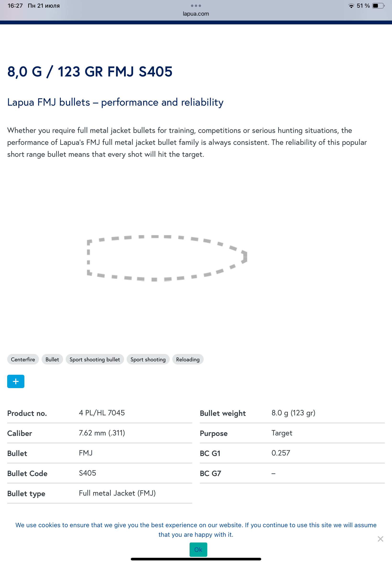Tap the date in the status bar
Image resolution: width=392 pixels, height=564 pixels.
(44, 6)
